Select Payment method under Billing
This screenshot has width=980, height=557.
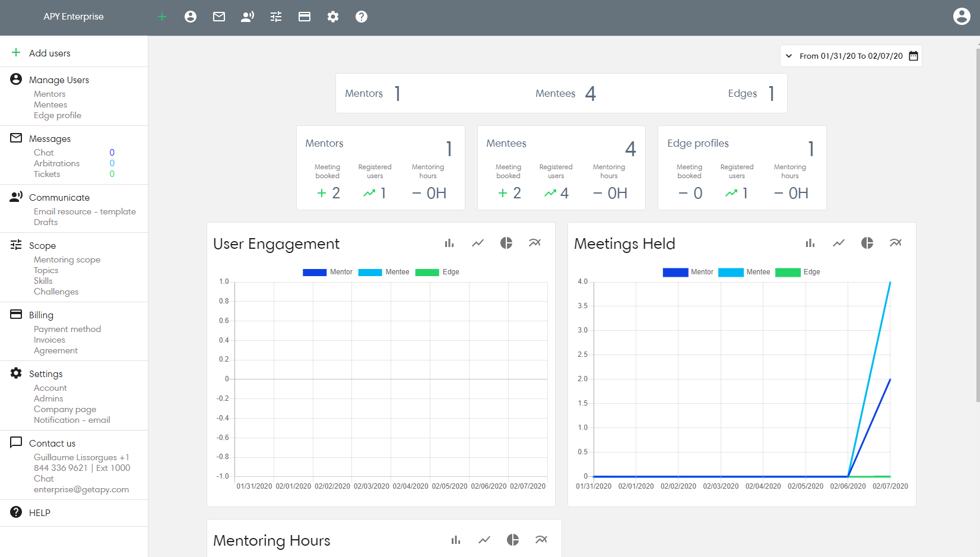pos(67,329)
